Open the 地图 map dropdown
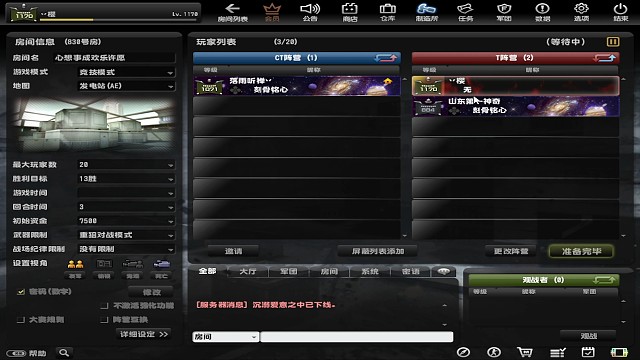 point(126,86)
